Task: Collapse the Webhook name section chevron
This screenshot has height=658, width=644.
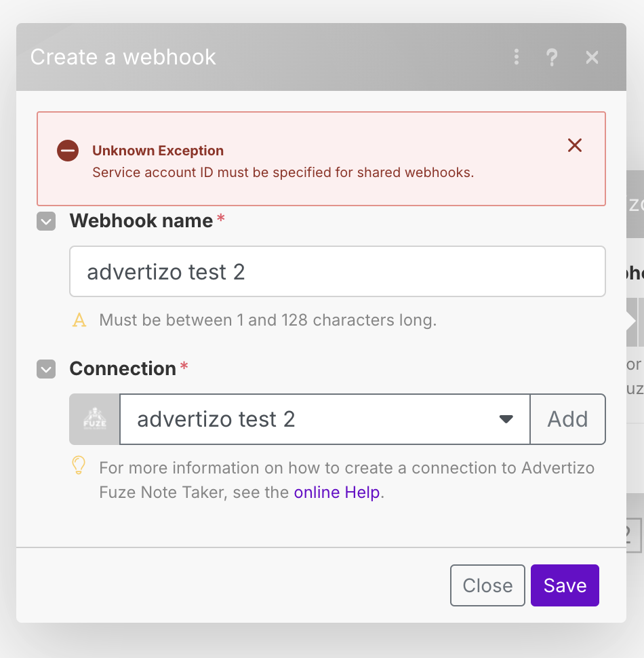Action: pos(46,222)
